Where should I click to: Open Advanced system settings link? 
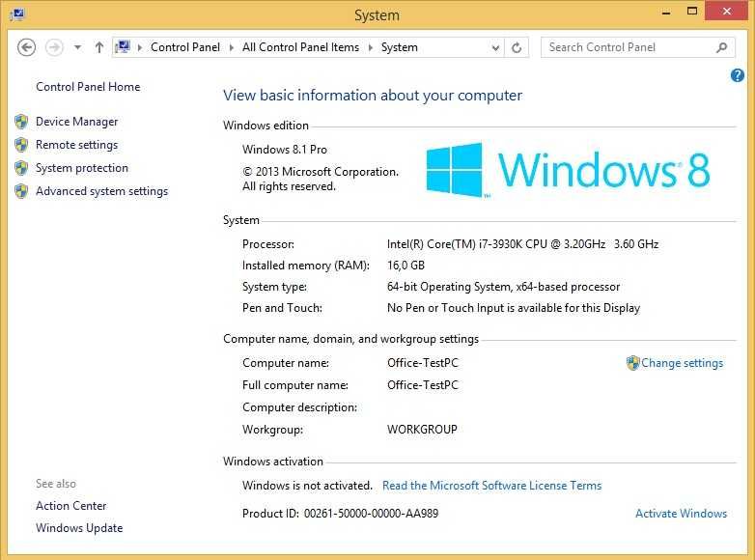click(101, 191)
